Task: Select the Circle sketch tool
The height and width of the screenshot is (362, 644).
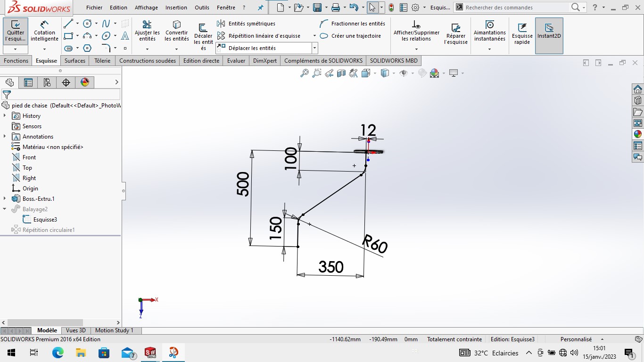Action: tap(87, 24)
